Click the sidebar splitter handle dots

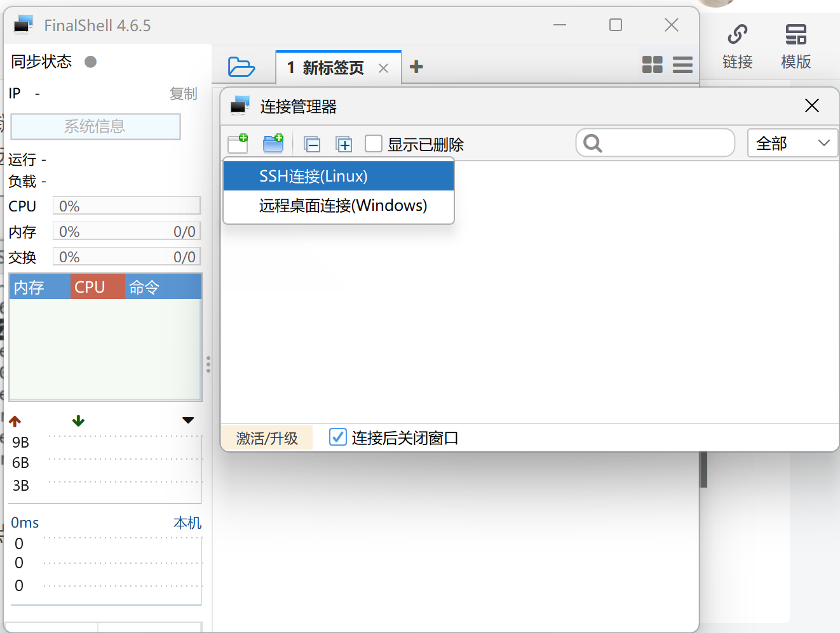click(208, 364)
